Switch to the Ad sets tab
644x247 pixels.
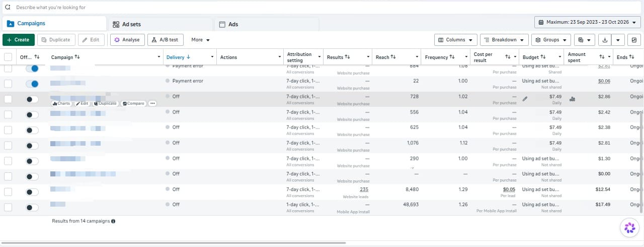(160, 24)
